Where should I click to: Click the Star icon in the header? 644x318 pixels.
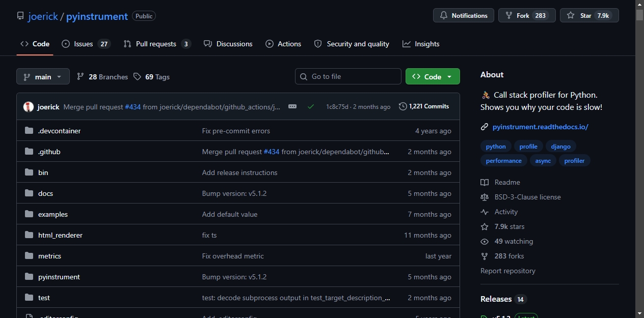(x=570, y=16)
